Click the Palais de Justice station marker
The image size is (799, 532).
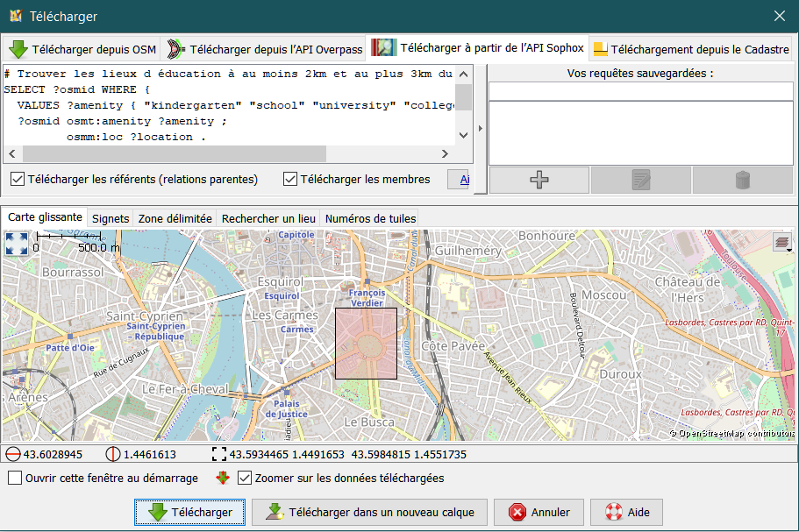(x=287, y=393)
